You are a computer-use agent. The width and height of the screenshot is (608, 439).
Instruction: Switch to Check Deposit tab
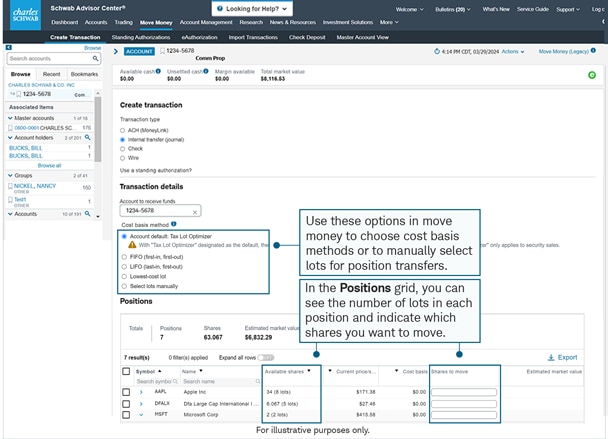click(307, 37)
